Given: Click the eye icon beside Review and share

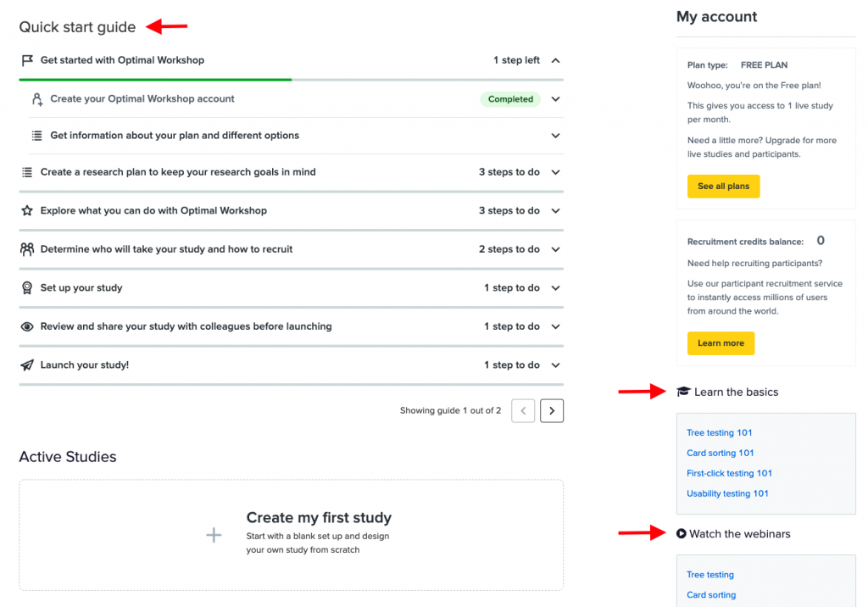Looking at the screenshot, I should point(26,326).
